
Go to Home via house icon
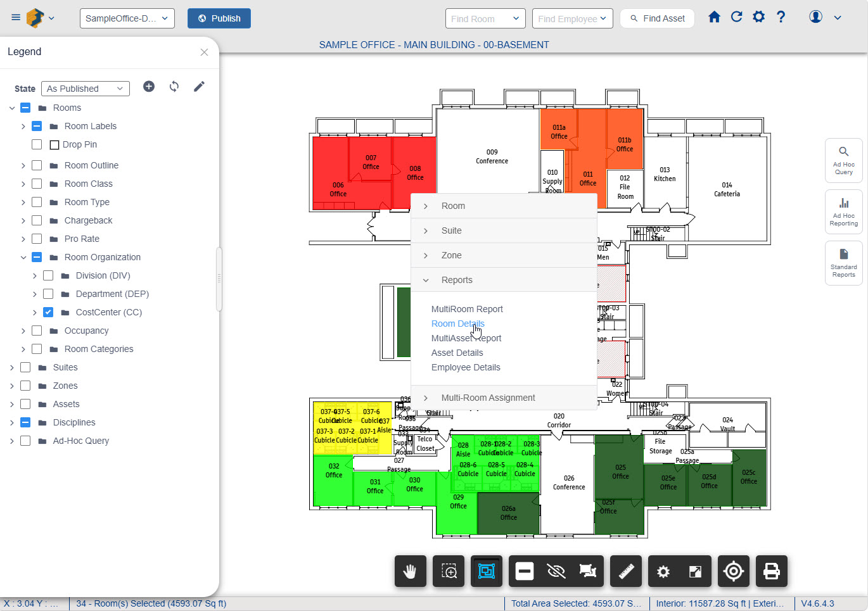[714, 17]
